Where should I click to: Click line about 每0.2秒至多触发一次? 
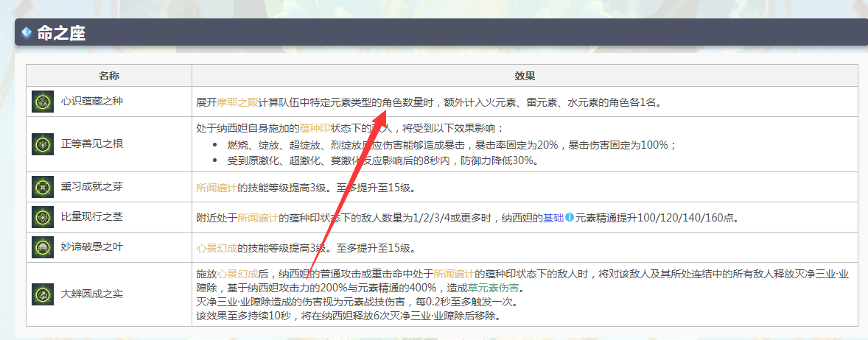click(x=357, y=303)
